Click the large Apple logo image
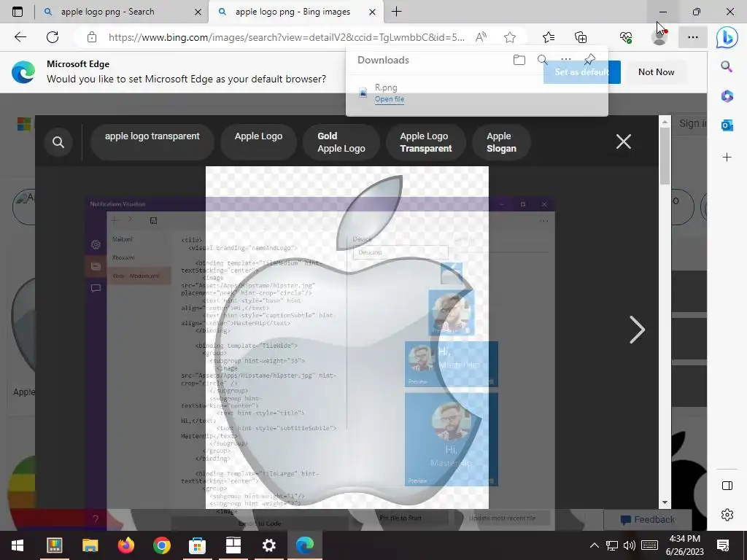 tap(347, 337)
